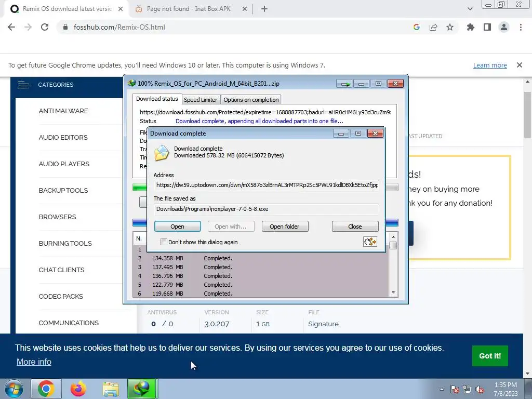The height and width of the screenshot is (399, 532).
Task: Dismiss the Chrome update notification bar
Action: coord(520,65)
